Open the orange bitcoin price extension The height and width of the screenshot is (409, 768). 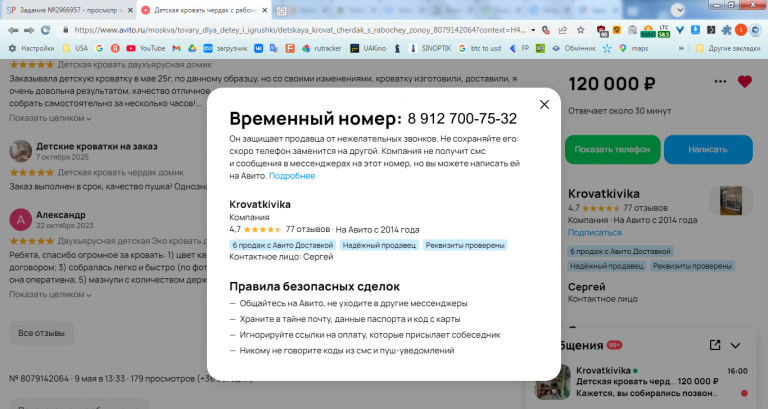coord(648,31)
